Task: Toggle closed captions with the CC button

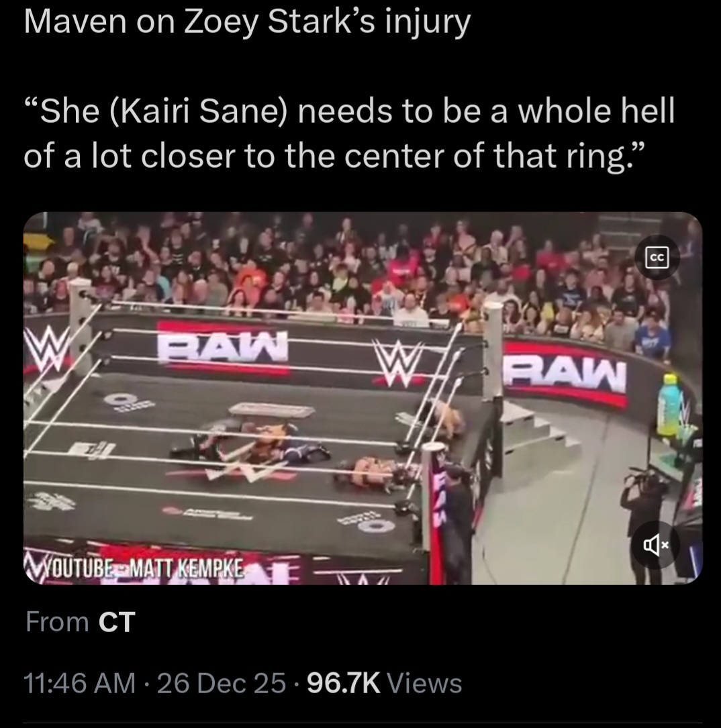Action: [657, 257]
